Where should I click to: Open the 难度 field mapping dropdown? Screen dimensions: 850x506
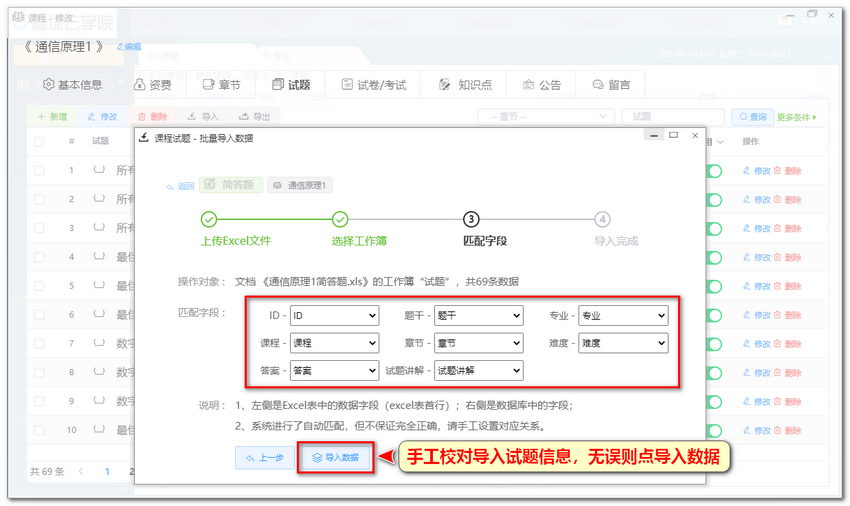coord(622,343)
